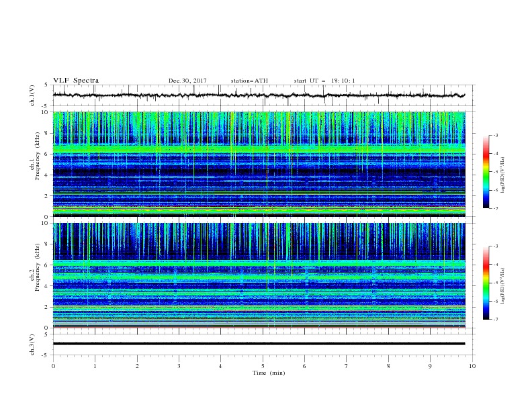Click the "-5" volt tick on ch.3(V) axis
The image size is (532, 411).
click(x=46, y=355)
